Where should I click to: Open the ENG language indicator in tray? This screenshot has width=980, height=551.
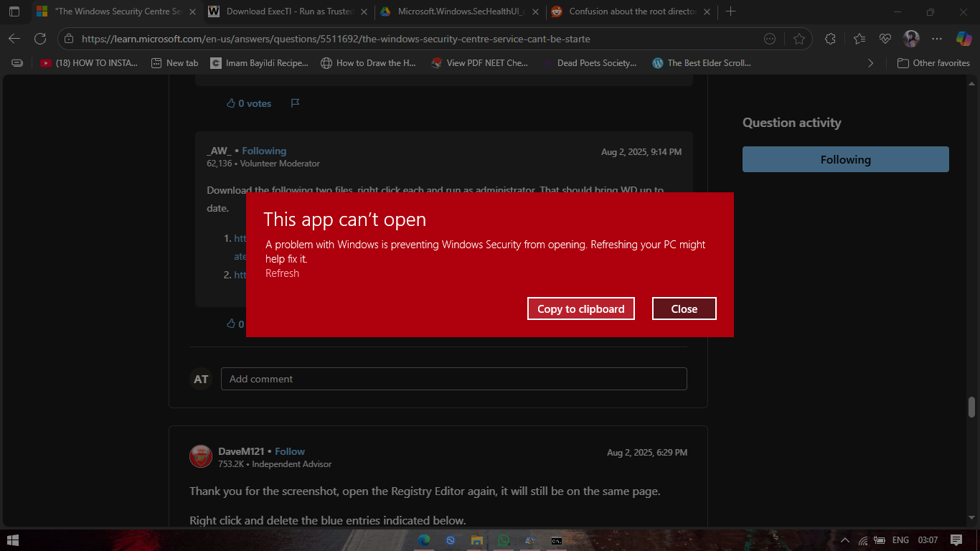tap(900, 540)
